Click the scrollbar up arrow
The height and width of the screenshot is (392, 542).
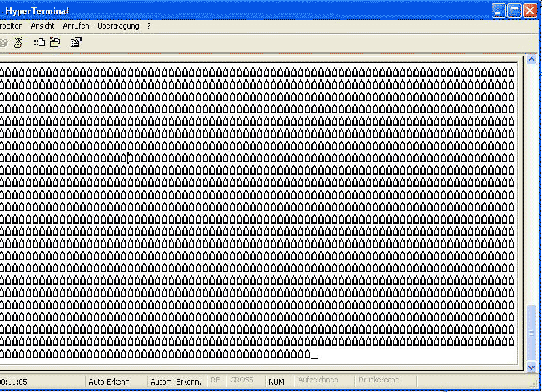pos(531,60)
